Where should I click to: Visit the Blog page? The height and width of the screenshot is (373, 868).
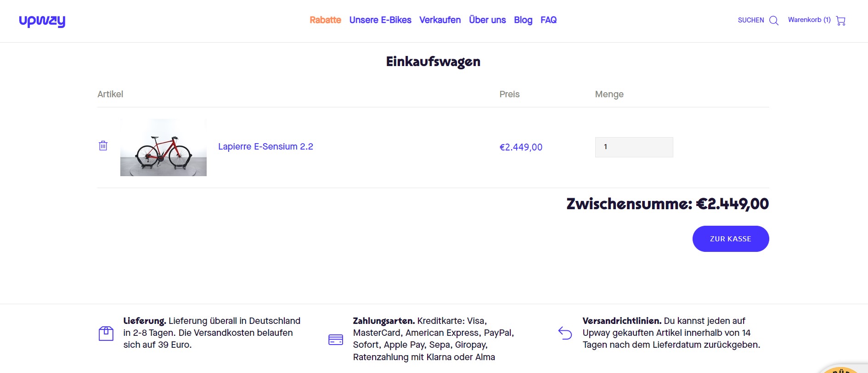523,20
